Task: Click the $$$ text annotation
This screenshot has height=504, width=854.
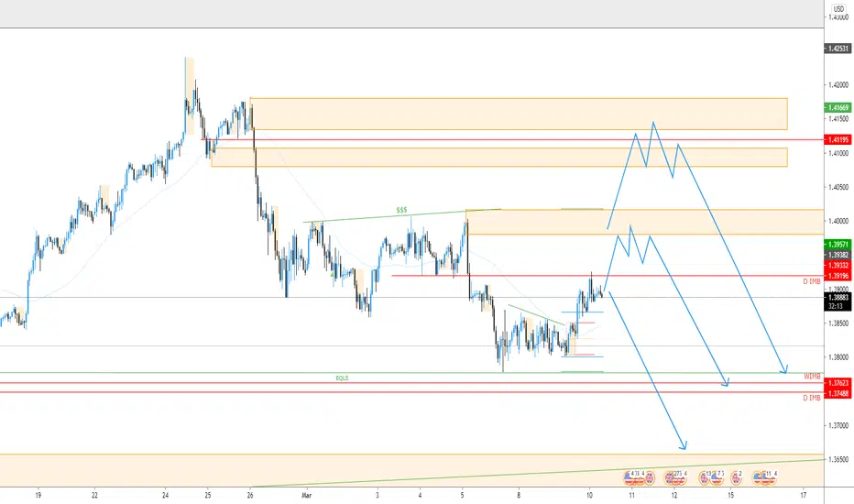Action: tap(401, 210)
